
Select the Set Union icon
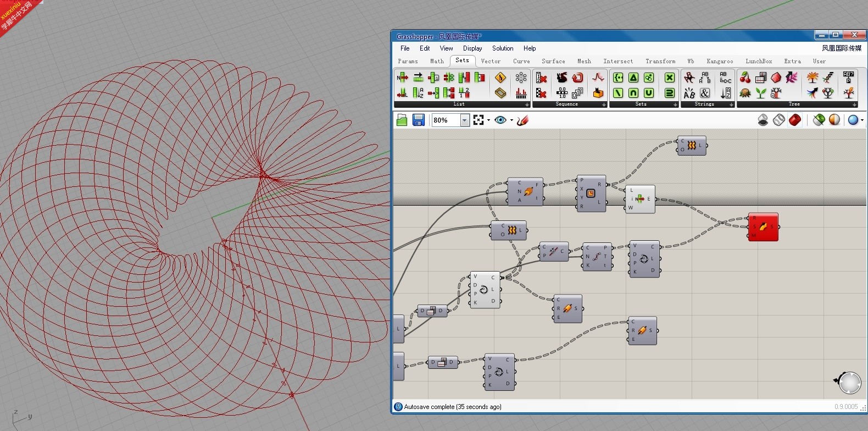649,93
